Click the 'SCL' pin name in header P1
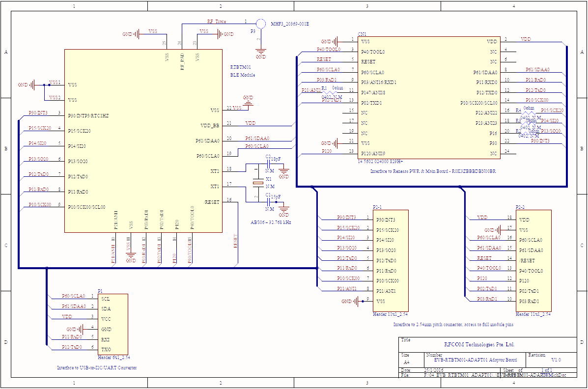 coord(106,299)
